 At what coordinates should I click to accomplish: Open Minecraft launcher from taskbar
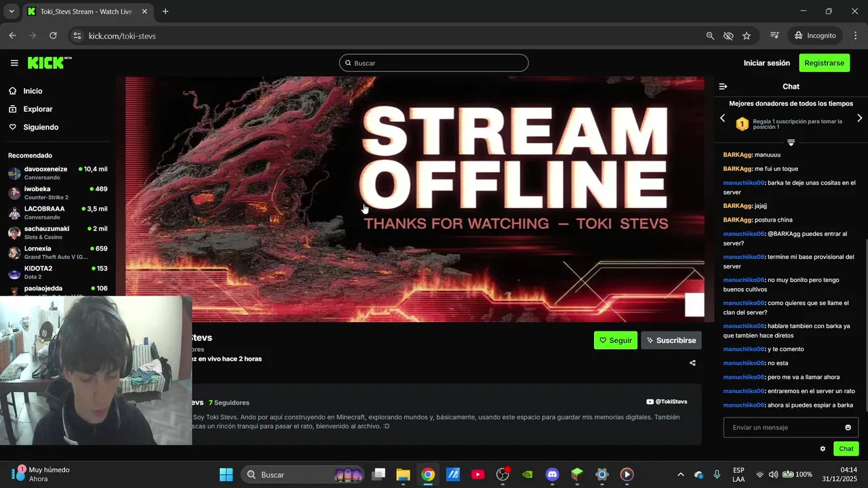pos(576,474)
